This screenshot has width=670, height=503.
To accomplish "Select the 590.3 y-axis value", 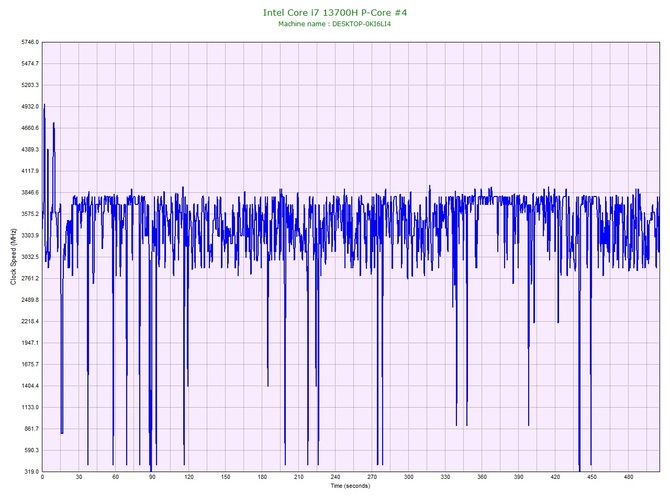I will 31,450.
